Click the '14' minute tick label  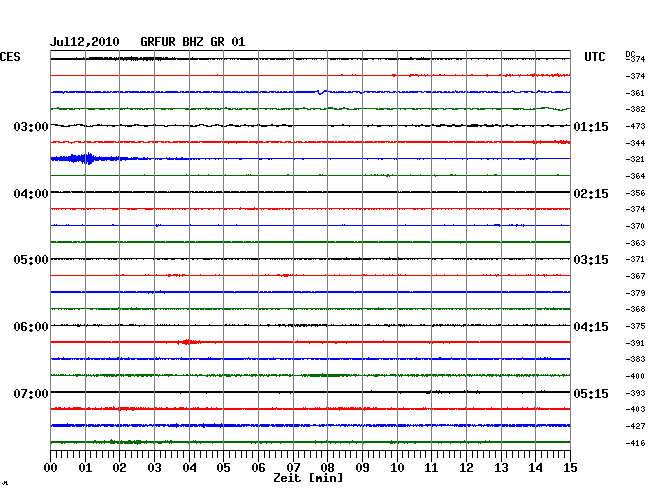coord(535,468)
